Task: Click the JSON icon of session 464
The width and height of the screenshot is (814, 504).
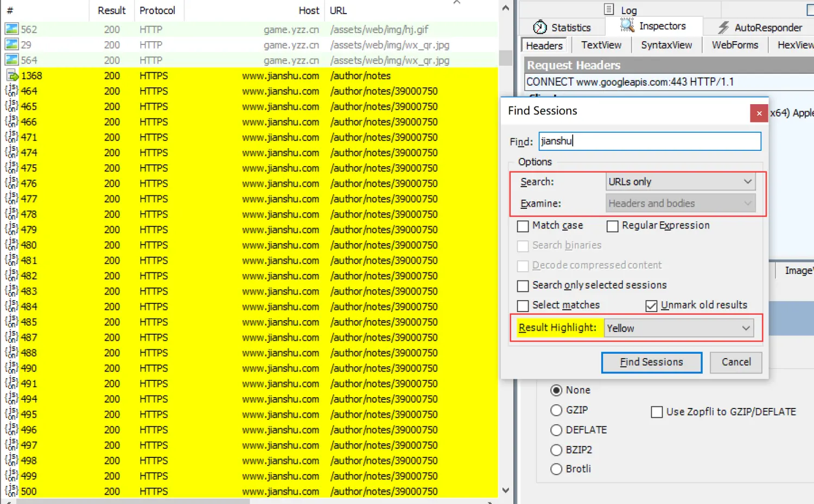Action: 11,91
